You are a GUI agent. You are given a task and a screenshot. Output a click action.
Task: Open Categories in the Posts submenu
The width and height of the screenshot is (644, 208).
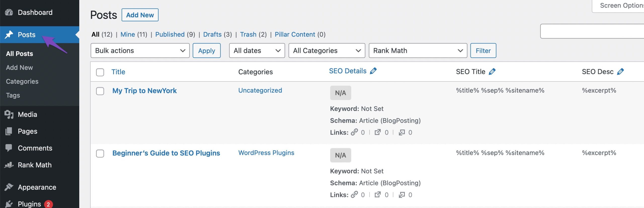(22, 81)
